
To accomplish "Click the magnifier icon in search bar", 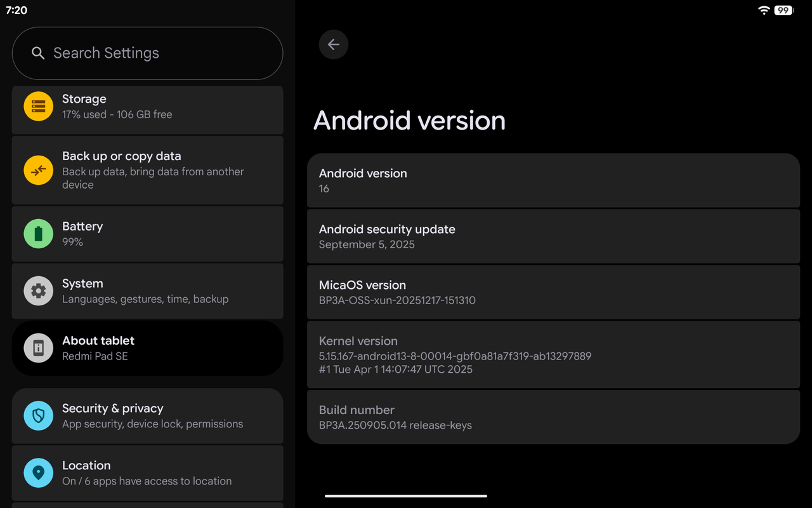I will tap(38, 53).
